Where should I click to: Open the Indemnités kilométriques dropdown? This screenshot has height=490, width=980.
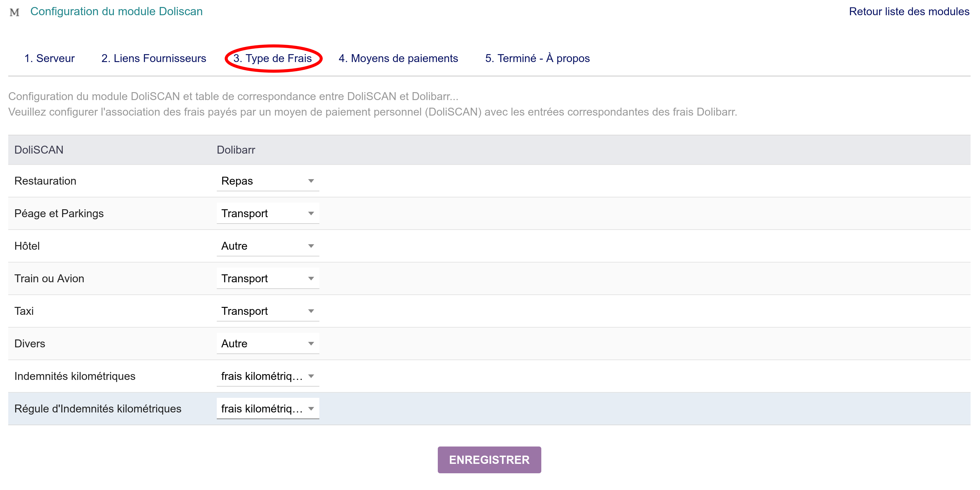tap(268, 376)
